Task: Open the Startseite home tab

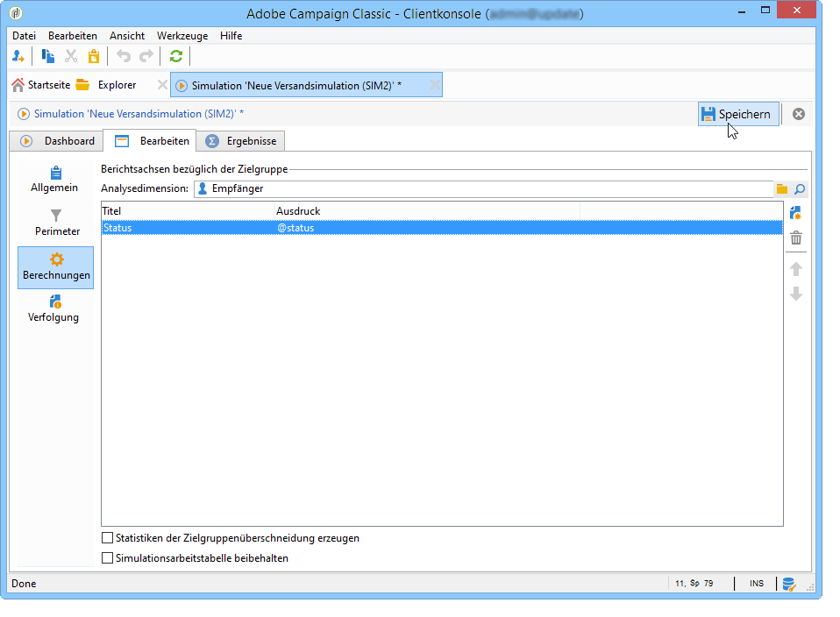Action: coord(40,85)
